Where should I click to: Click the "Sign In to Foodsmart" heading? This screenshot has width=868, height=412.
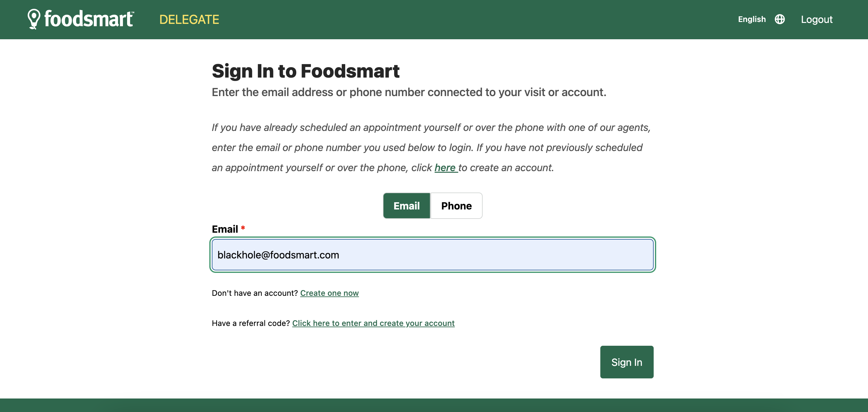point(305,71)
